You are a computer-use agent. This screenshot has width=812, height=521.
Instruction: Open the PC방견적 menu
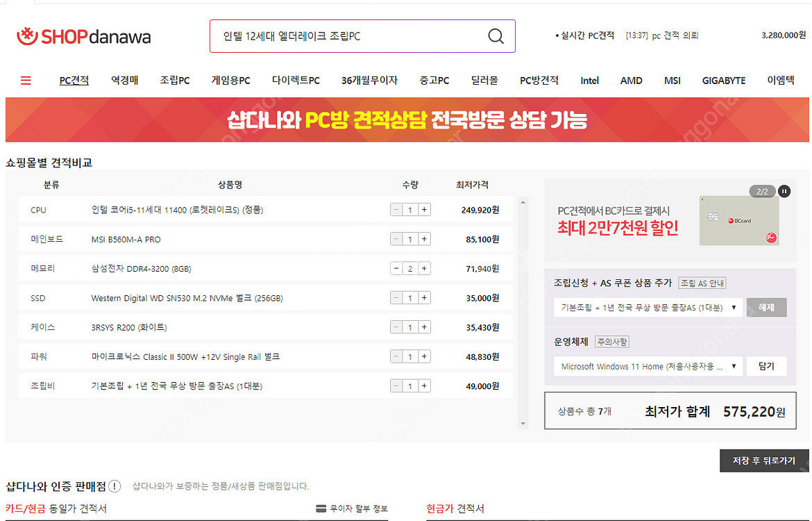[539, 81]
